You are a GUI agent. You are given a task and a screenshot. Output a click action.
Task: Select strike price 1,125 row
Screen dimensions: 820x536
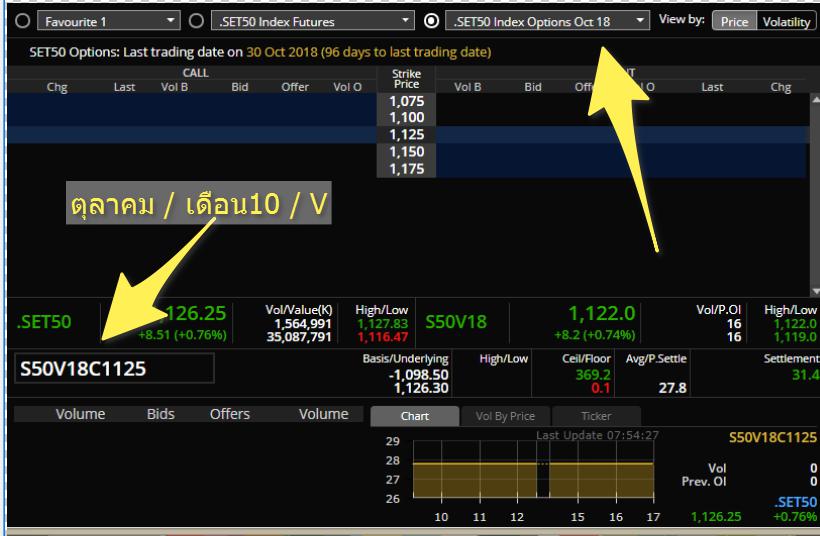pos(406,134)
